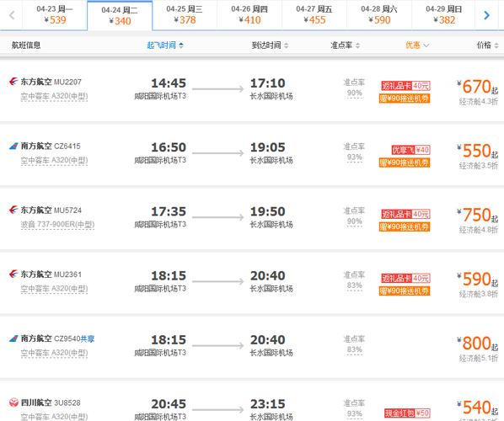Click China Eastern logo for flight MU2207
Screen dimensions: 504x421
click(x=13, y=82)
